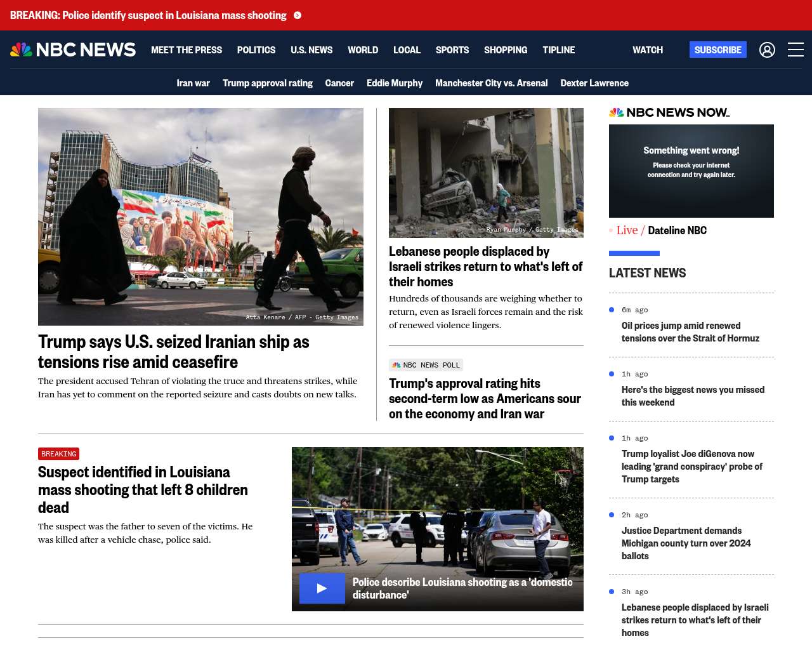Open the Shopping section
The height and width of the screenshot is (650, 812).
[506, 50]
